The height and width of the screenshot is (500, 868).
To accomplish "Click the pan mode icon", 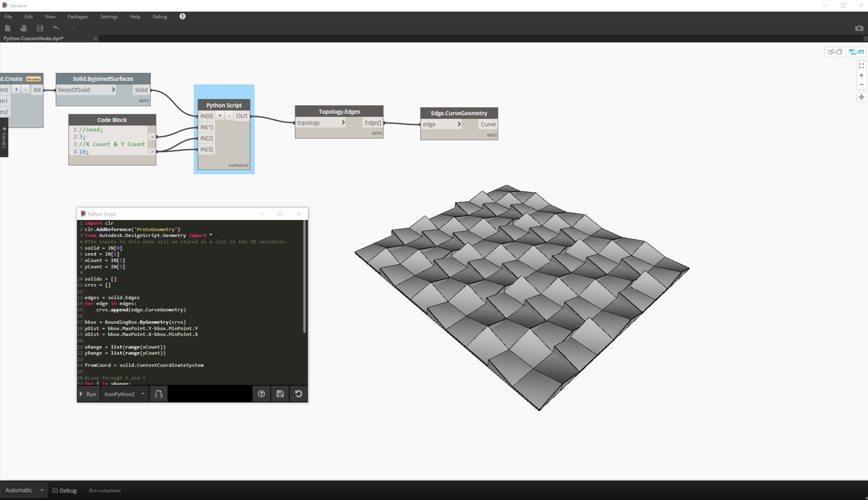I will point(861,97).
